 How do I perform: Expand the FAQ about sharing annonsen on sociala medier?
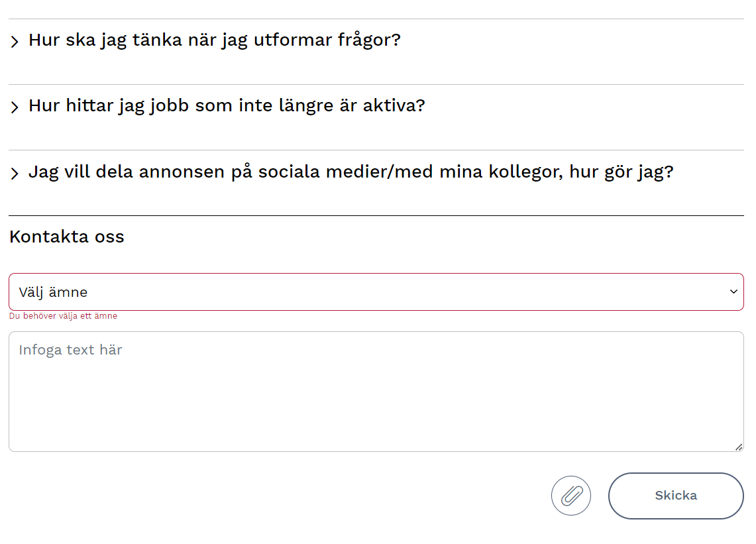point(351,172)
